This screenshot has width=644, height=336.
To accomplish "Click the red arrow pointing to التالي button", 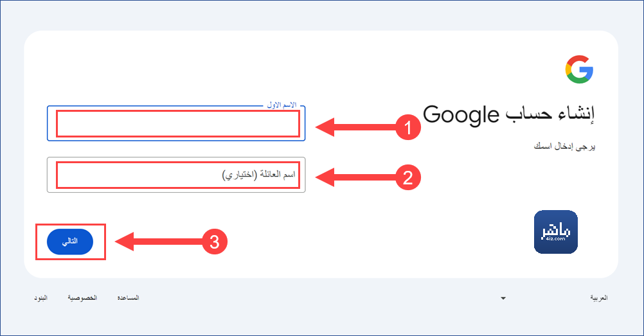I will (159, 242).
